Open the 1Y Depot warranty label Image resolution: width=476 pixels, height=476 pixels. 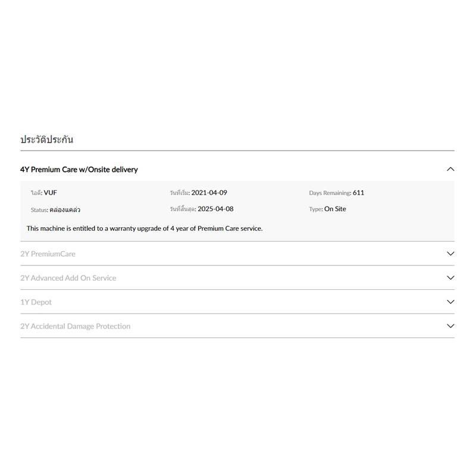pos(36,302)
